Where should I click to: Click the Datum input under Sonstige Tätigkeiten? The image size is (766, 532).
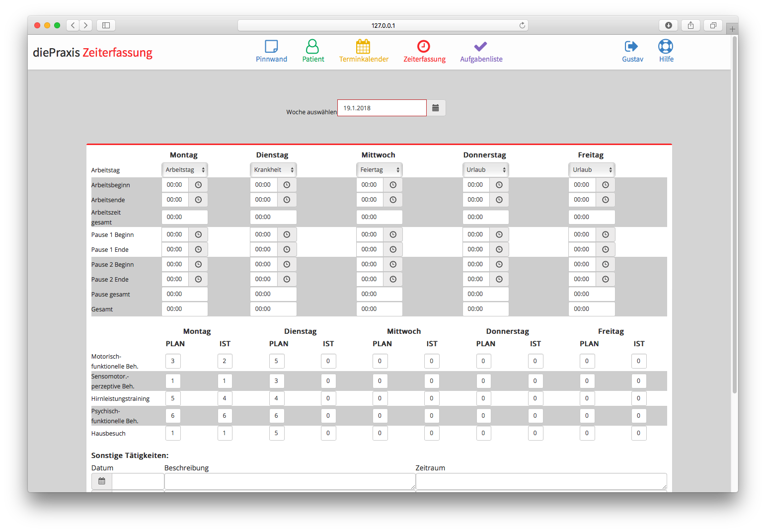(x=138, y=481)
